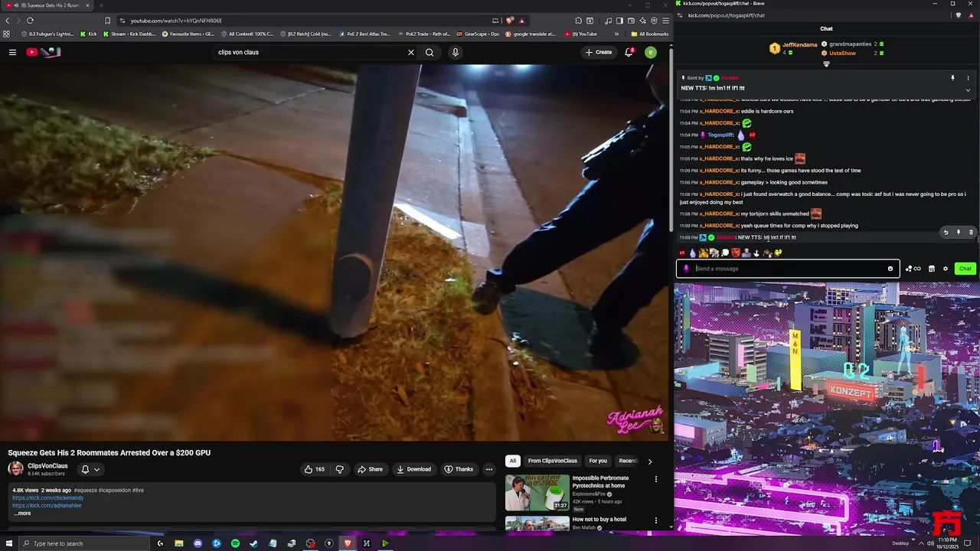Open Kick chat settings gear
Viewport: 980px width, 551px height.
(x=946, y=269)
